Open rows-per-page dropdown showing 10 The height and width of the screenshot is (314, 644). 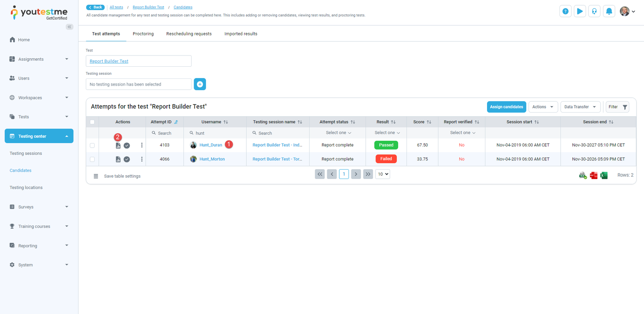coord(382,174)
